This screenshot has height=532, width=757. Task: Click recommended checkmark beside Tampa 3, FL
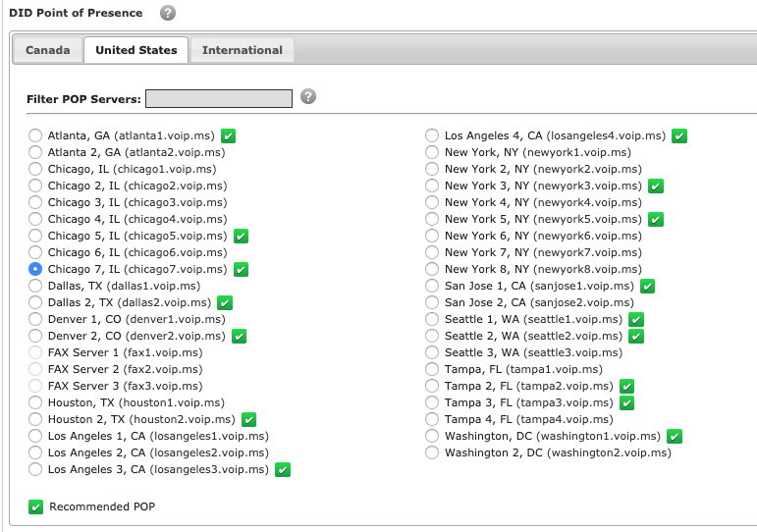pos(626,402)
